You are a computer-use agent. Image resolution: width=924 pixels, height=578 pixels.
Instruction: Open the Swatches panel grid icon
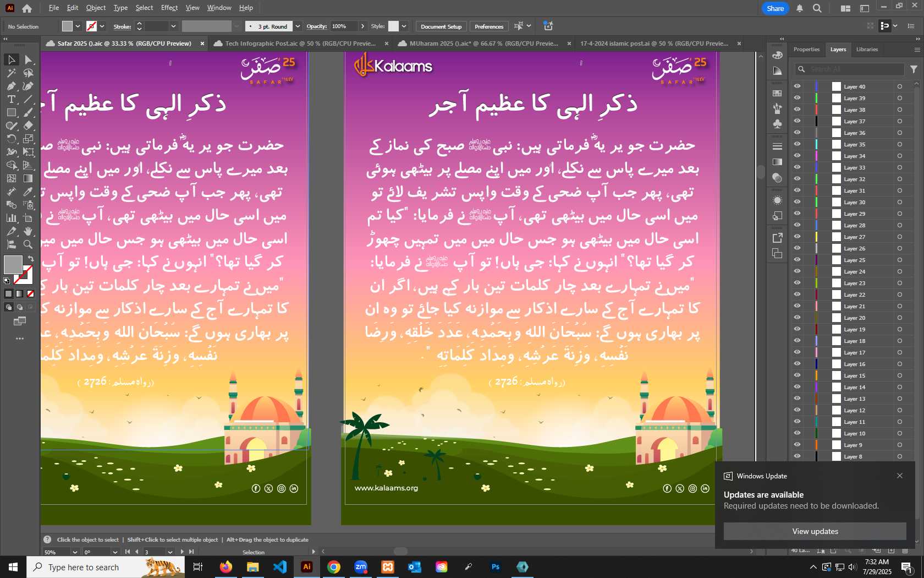[777, 94]
